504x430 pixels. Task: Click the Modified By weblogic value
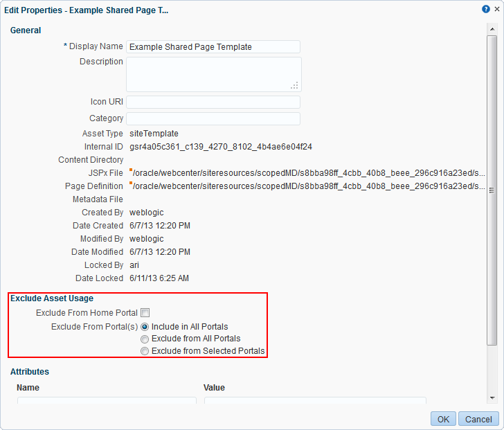[147, 239]
